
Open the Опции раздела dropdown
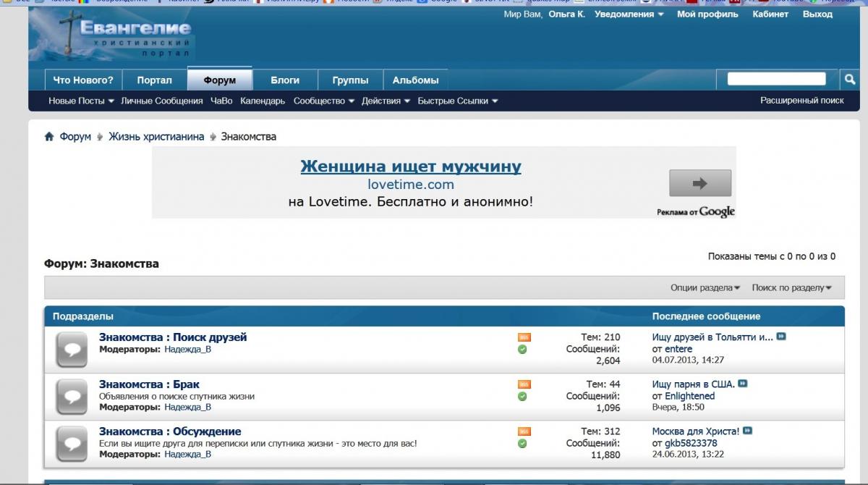coord(705,288)
